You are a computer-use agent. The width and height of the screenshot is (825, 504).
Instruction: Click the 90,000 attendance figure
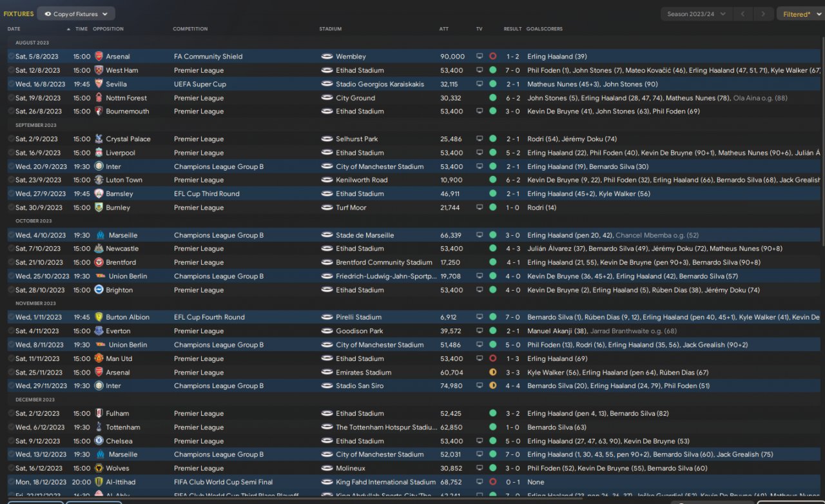click(452, 57)
